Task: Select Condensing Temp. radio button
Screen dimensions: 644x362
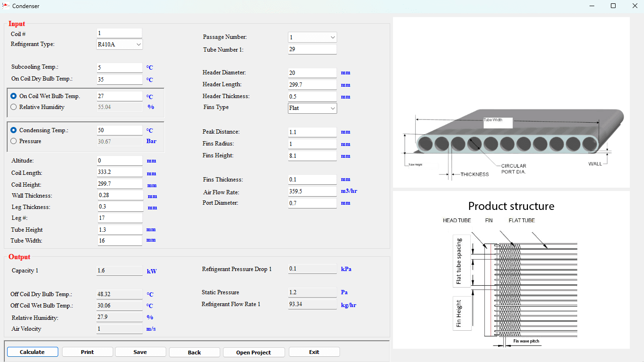Action: point(13,130)
